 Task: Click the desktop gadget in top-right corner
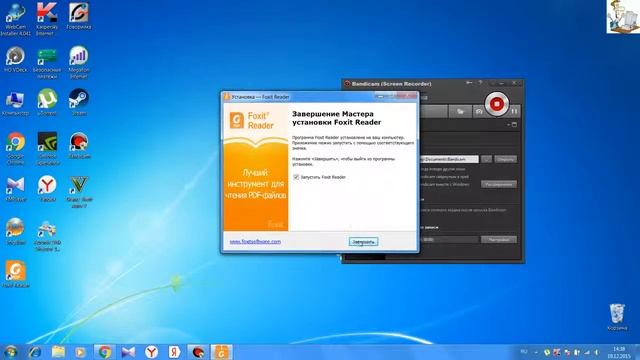pyautogui.click(x=623, y=16)
